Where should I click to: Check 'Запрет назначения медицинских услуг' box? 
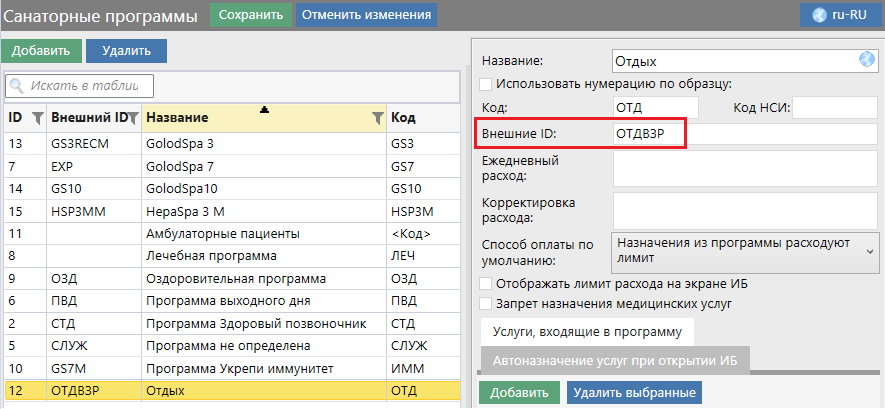[486, 302]
